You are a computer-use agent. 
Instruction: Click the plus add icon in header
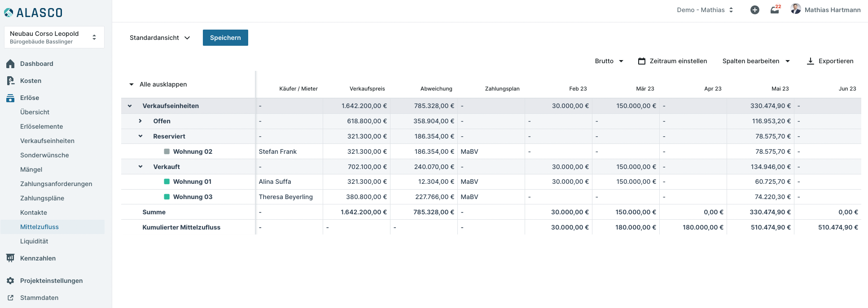(x=755, y=10)
